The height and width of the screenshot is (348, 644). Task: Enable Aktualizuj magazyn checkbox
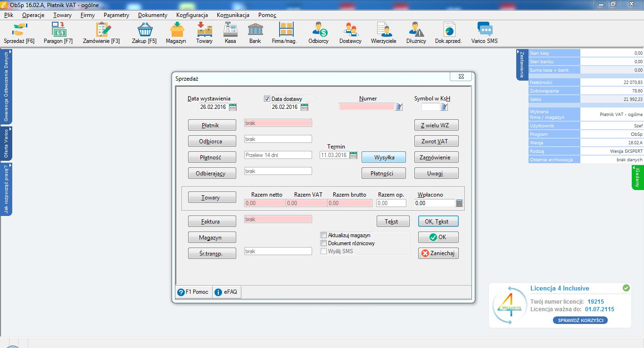324,235
